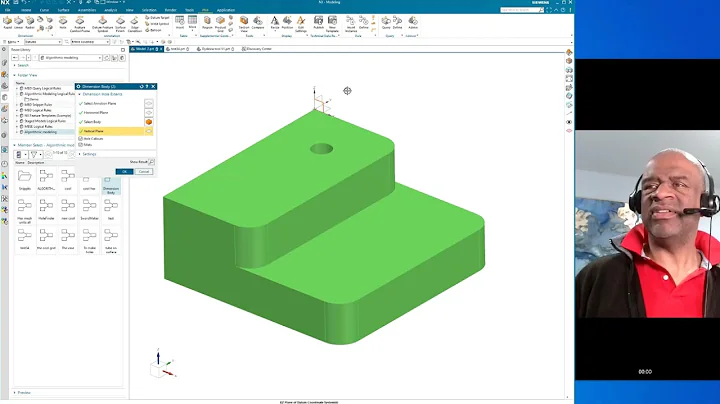This screenshot has height=404, width=720.
Task: Click Publish in Technical Data group
Action: [x=318, y=23]
